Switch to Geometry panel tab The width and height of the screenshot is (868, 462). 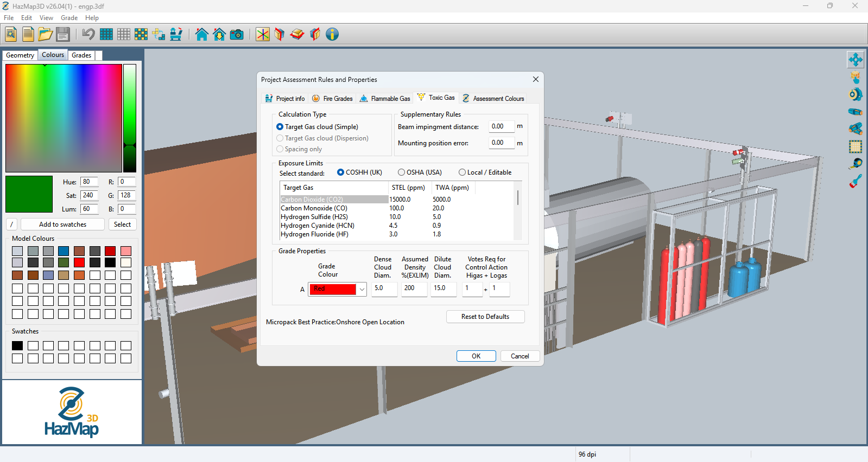click(x=20, y=55)
